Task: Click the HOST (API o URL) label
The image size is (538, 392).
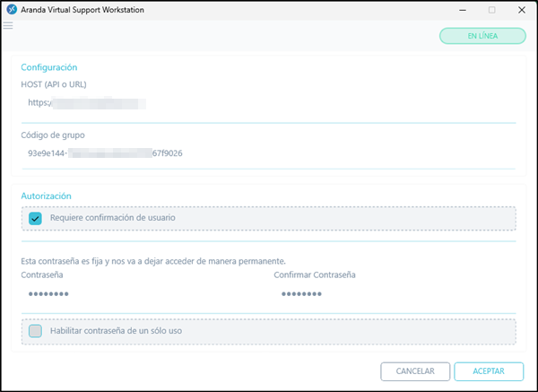Action: click(54, 84)
